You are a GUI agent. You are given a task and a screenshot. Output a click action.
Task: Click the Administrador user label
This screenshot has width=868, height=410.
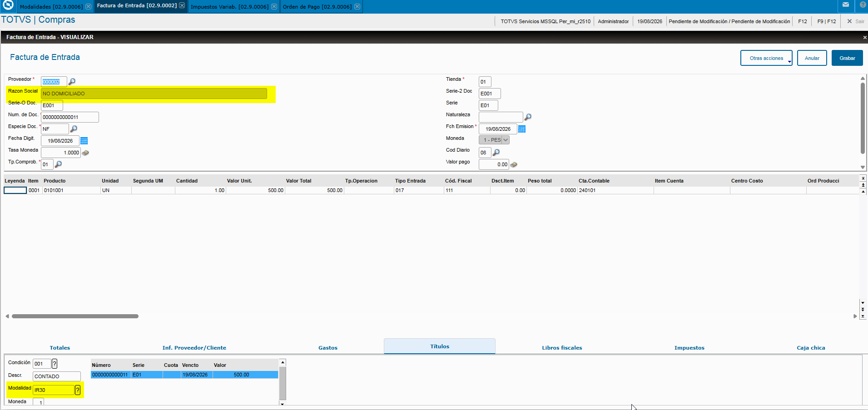coord(613,21)
